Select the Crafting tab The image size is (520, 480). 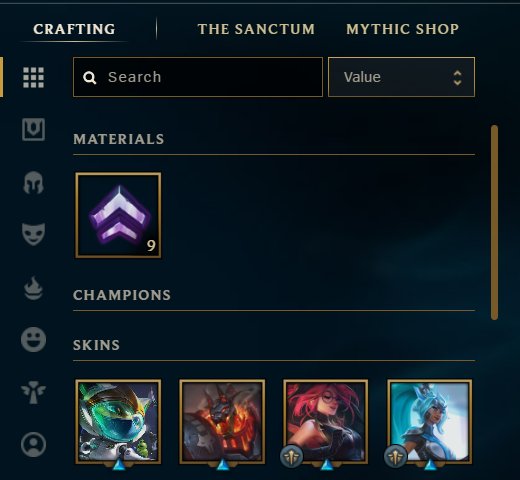[x=74, y=29]
